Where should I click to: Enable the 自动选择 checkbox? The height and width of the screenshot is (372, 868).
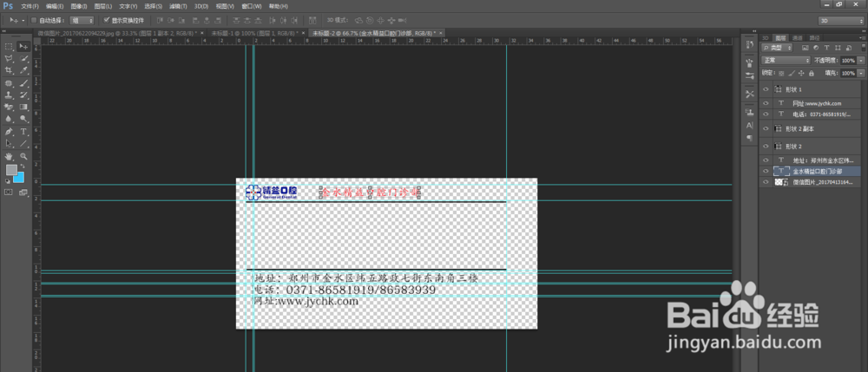pos(35,21)
